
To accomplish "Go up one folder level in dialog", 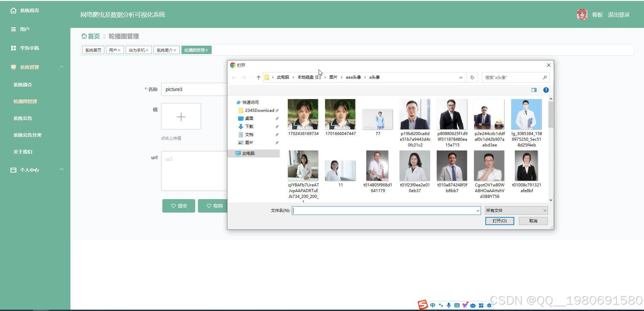I will [x=258, y=77].
